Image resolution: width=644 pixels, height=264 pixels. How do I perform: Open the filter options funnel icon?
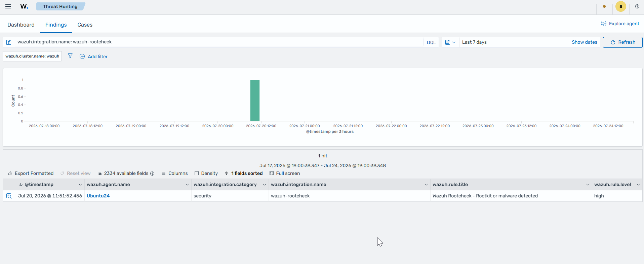[x=70, y=56]
